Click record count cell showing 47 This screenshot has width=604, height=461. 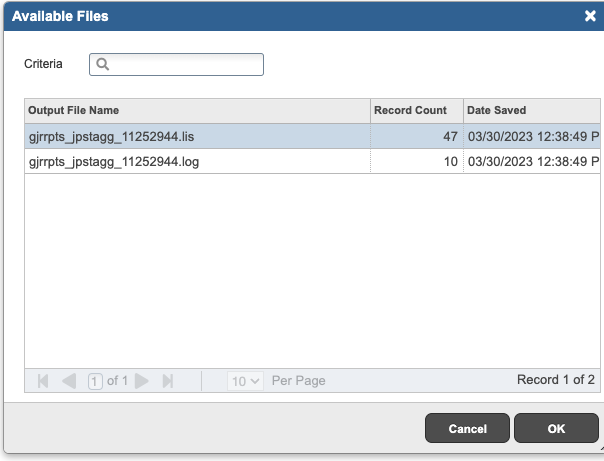[x=415, y=136]
